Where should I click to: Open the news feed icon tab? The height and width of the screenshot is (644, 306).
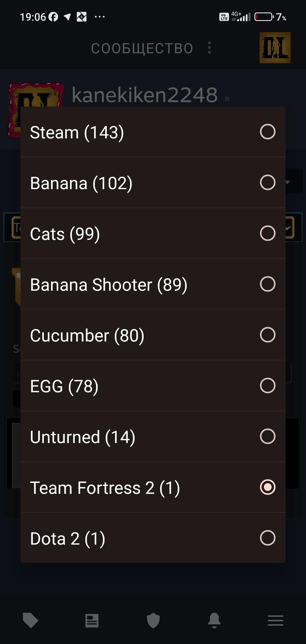(92, 620)
